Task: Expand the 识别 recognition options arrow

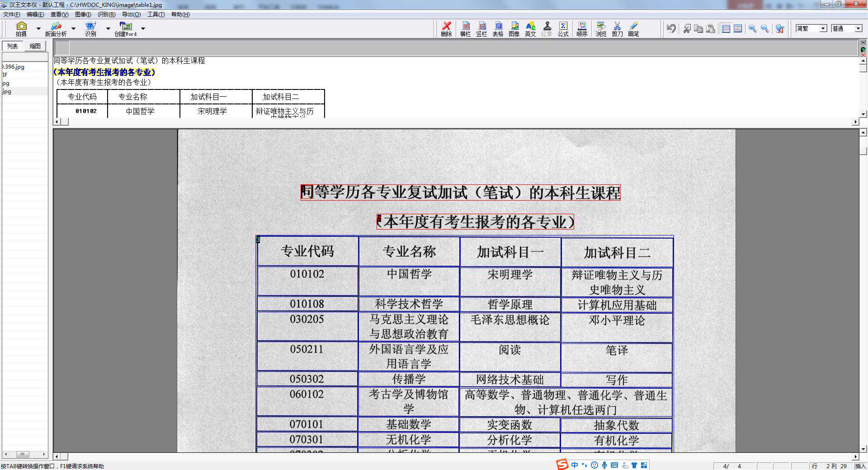Action: pyautogui.click(x=108, y=28)
